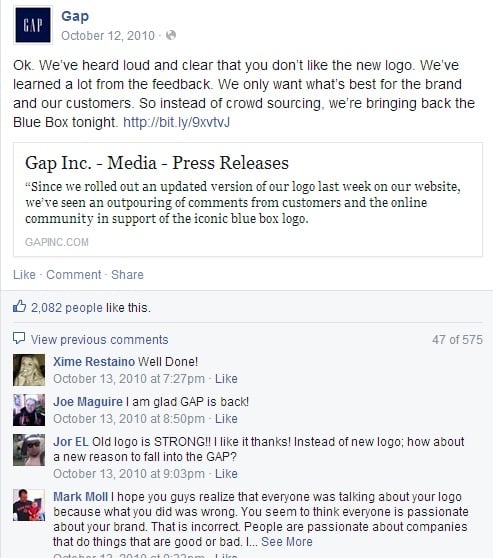Like Xime Restaino's comment
This screenshot has height=558, width=493.
226,379
